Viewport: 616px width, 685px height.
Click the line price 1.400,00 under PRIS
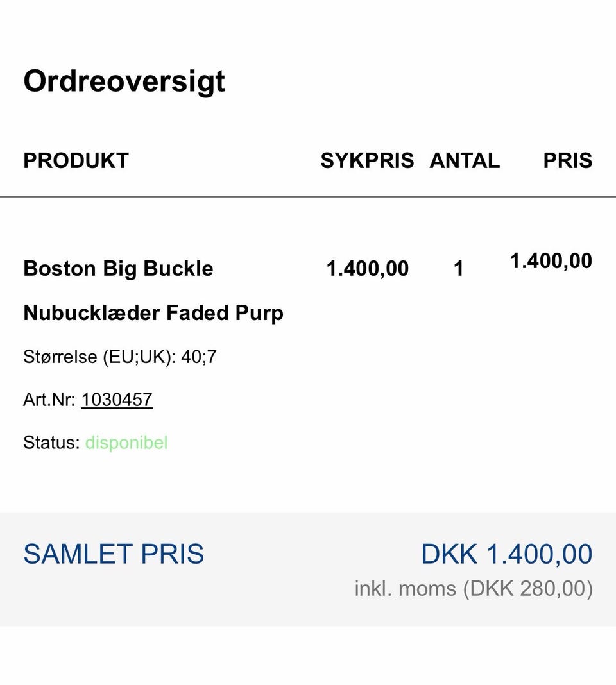pos(551,261)
